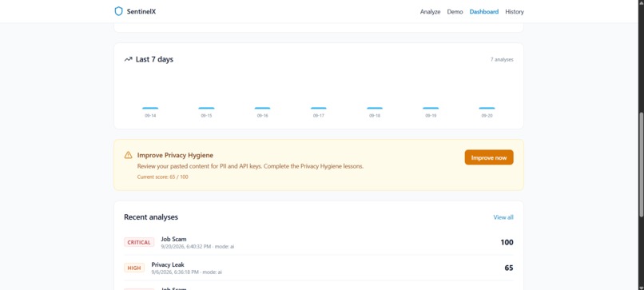Open the Privacy Leak analysis entry
The image size is (644, 290).
[319, 268]
